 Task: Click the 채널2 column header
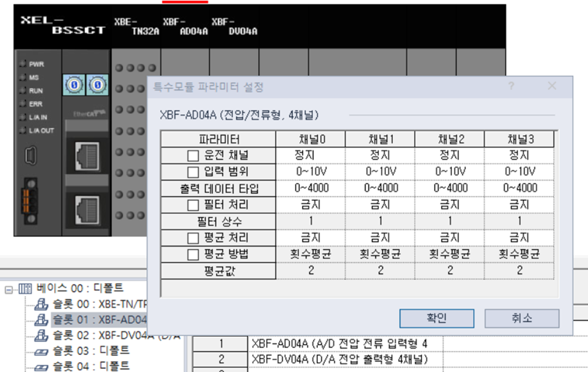tap(450, 139)
